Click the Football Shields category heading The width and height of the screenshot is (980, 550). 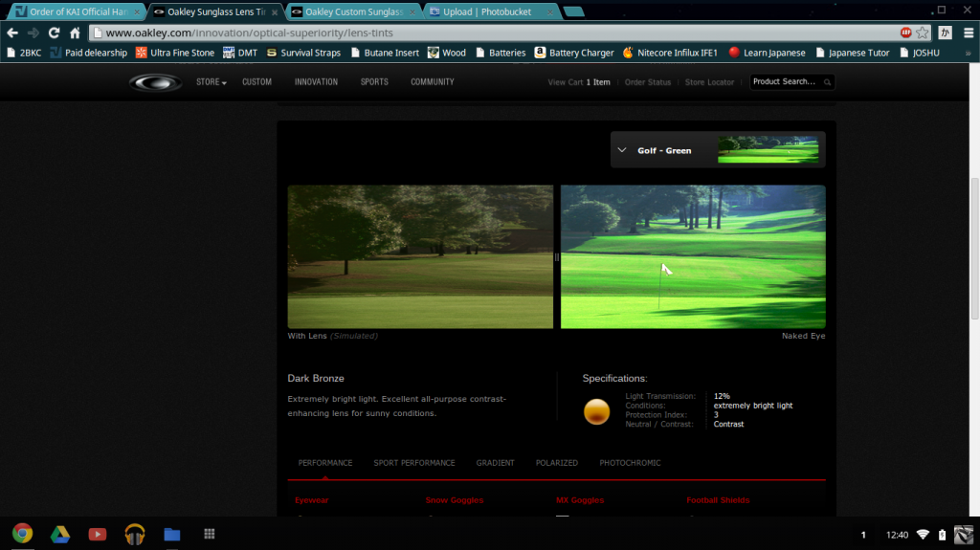(x=718, y=500)
